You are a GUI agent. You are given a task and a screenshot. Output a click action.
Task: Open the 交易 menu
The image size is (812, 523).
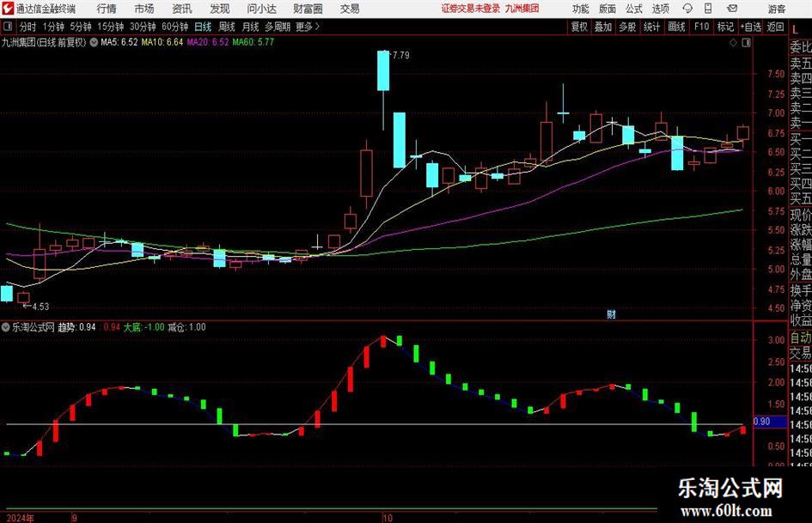point(350,9)
